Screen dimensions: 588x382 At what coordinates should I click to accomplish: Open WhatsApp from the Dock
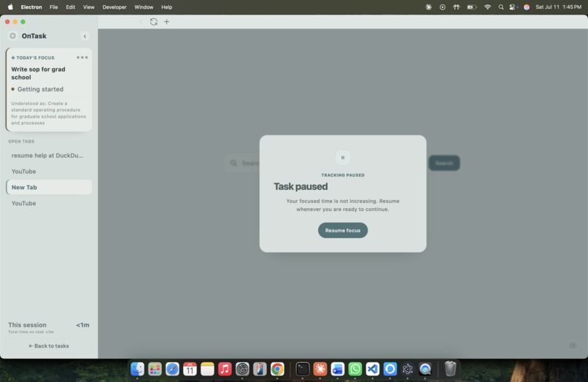(x=355, y=370)
